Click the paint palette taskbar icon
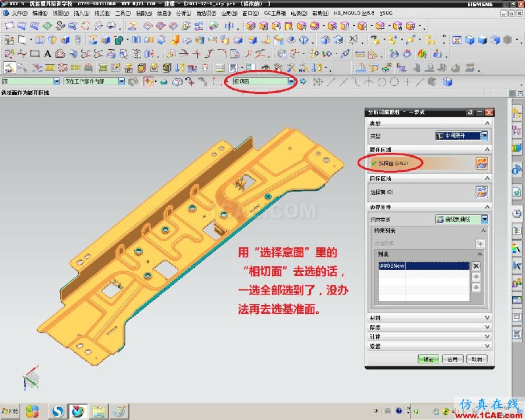Viewport: 525px width, 420px height. click(x=119, y=411)
